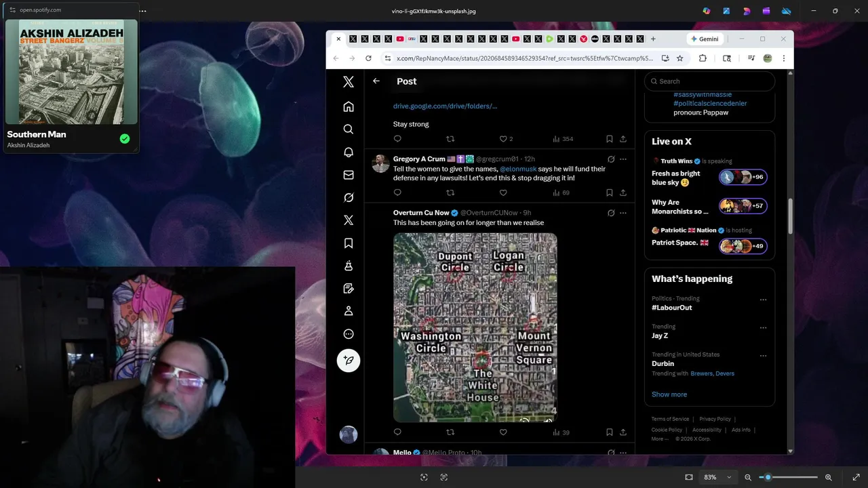Adjust the photo viewer zoom slider
The image size is (868, 488).
coord(788,477)
